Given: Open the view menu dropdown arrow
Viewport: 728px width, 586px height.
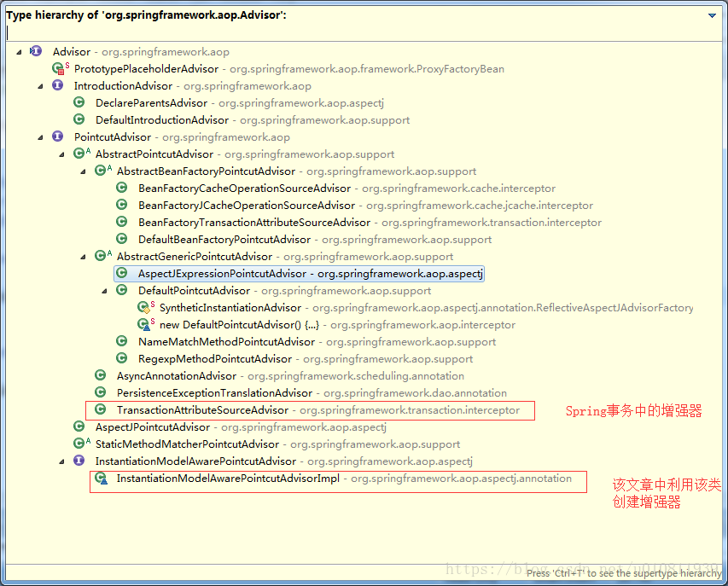Looking at the screenshot, I should point(712,15).
